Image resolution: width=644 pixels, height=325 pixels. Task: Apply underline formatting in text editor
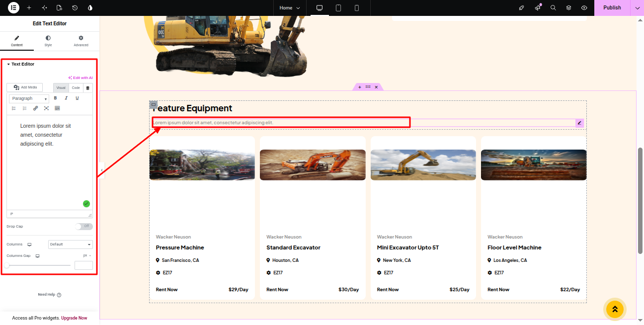(77, 98)
